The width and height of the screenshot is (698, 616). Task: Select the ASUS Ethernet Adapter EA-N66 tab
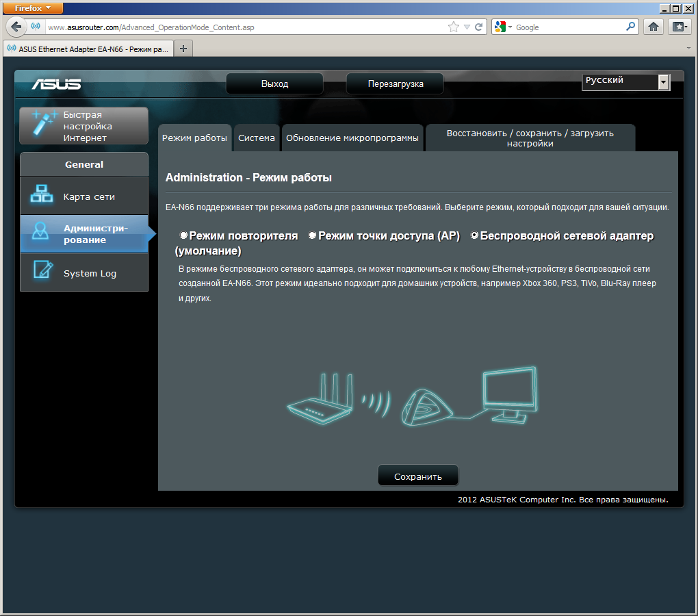click(88, 49)
